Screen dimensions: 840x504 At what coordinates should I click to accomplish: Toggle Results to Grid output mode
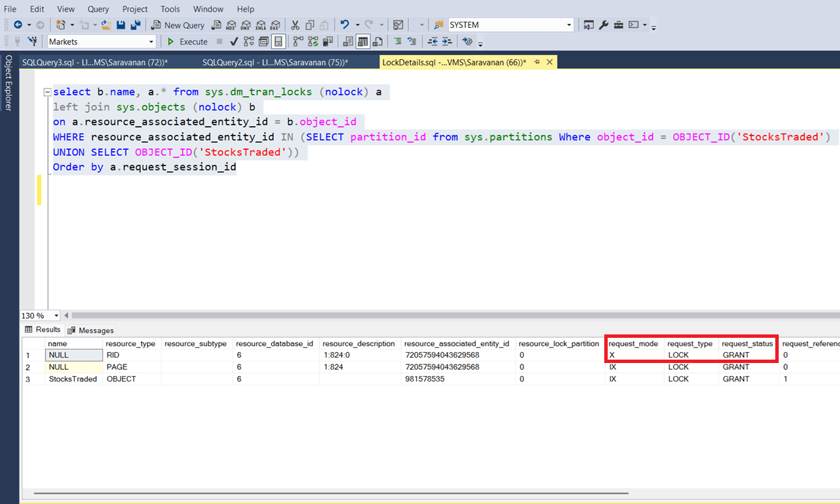(363, 42)
